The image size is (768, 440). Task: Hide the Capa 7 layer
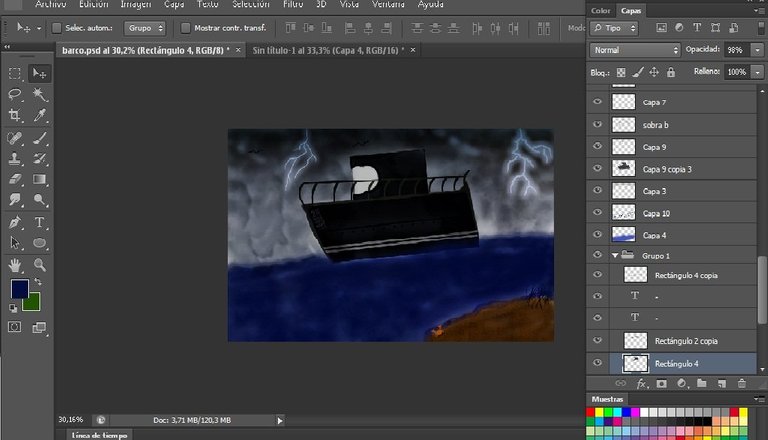click(598, 102)
